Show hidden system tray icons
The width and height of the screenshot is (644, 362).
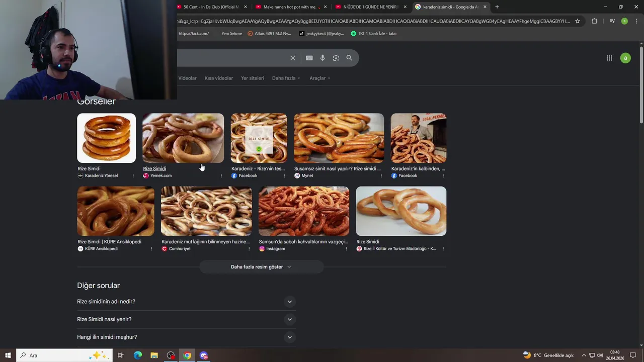[x=584, y=355]
